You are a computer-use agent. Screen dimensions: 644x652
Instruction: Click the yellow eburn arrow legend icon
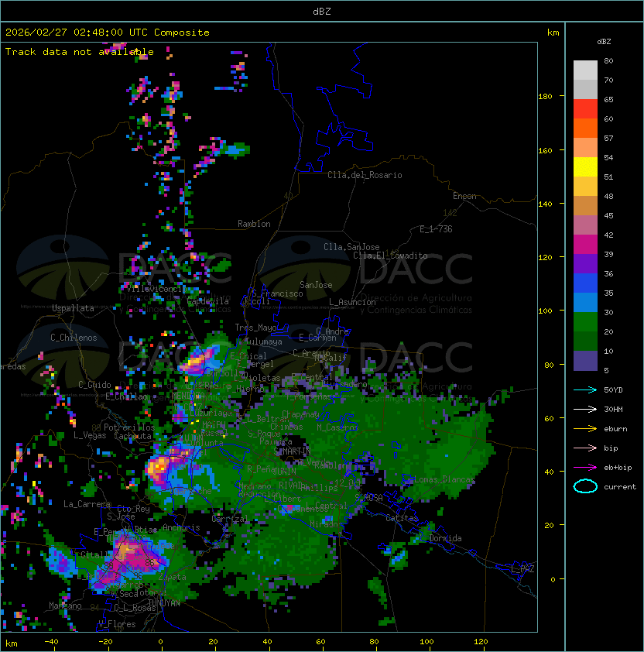(x=585, y=429)
